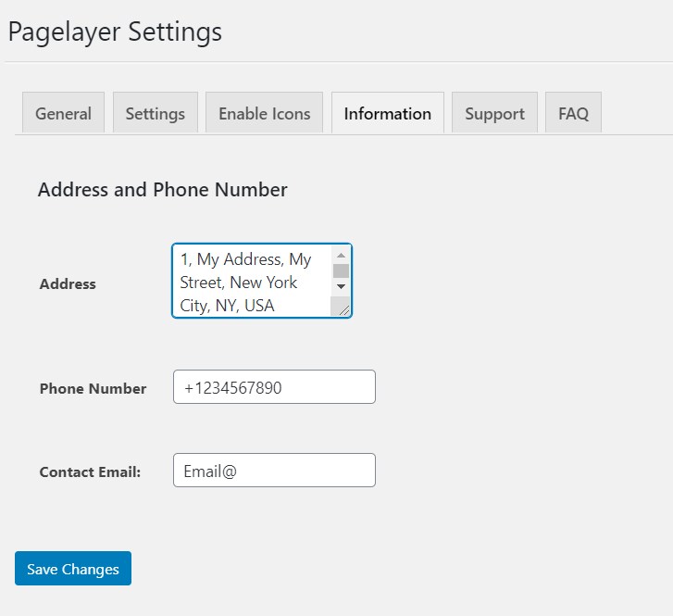The height and width of the screenshot is (616, 673).
Task: Place cursor on "City, NY, USA" line
Action: pyautogui.click(x=228, y=306)
